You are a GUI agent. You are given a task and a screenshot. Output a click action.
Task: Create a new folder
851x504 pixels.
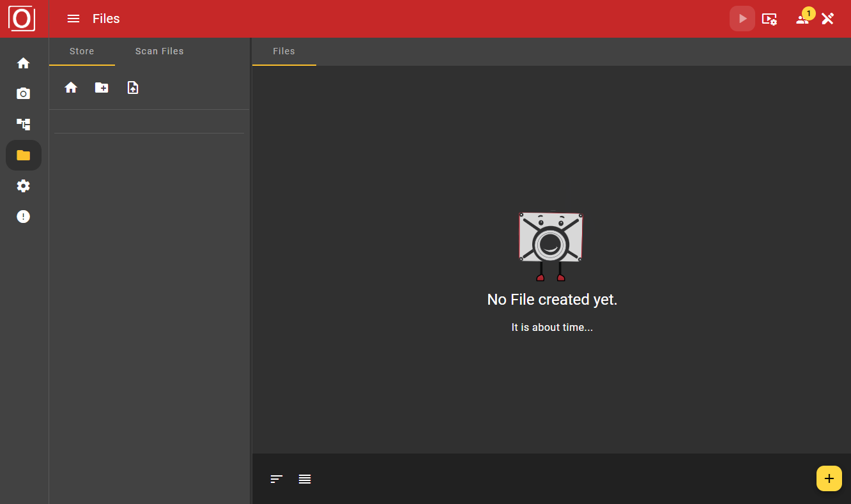pyautogui.click(x=102, y=88)
